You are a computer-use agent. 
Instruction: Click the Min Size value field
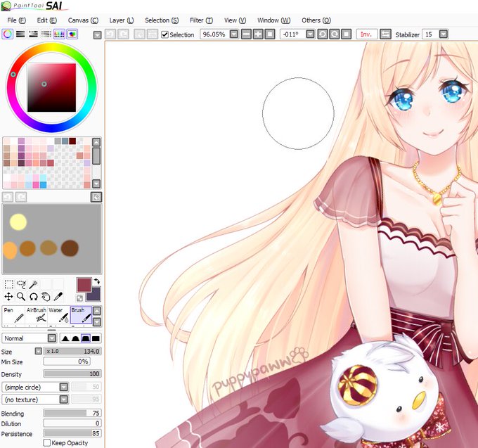point(67,361)
